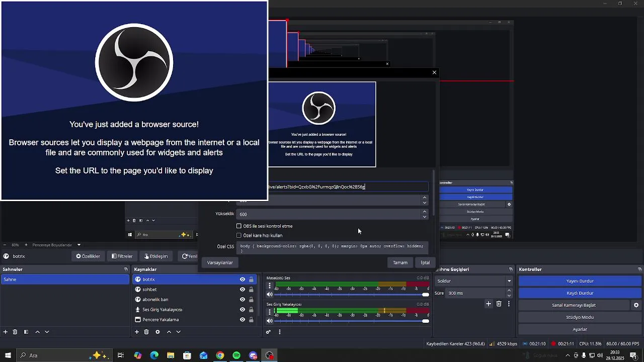Image resolution: width=644 pixels, height=362 pixels.
Task: Open Özellikler for botrix source
Action: tap(88, 256)
